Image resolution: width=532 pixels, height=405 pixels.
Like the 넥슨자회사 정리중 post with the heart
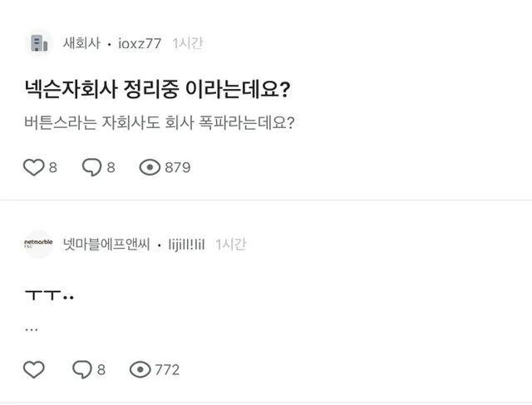32,167
